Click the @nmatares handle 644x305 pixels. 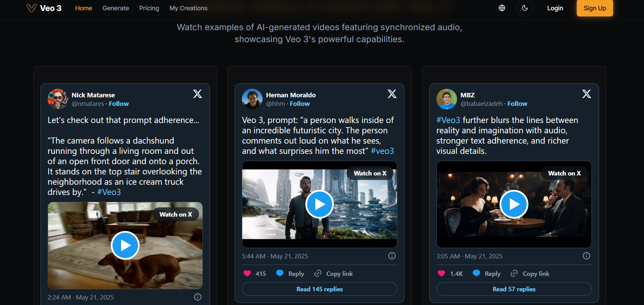pos(88,103)
